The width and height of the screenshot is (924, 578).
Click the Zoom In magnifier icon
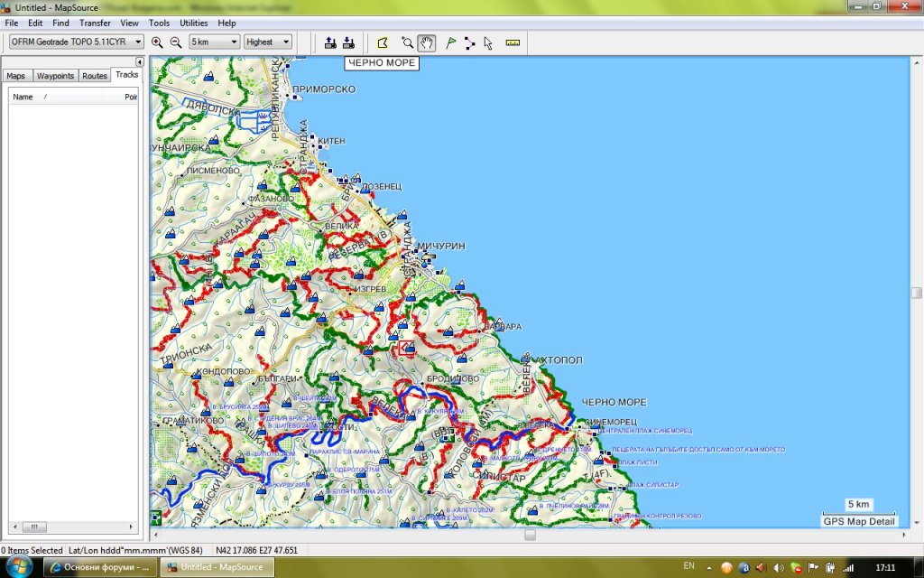158,42
